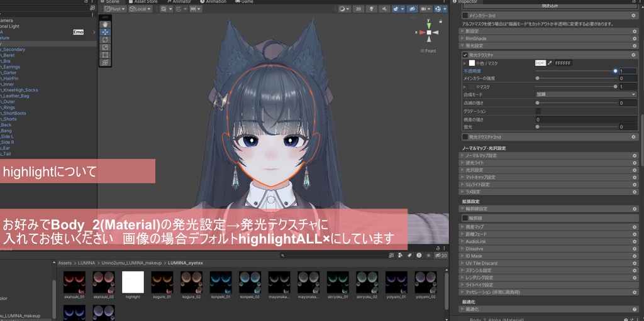Select the Transform tool

coord(105,62)
